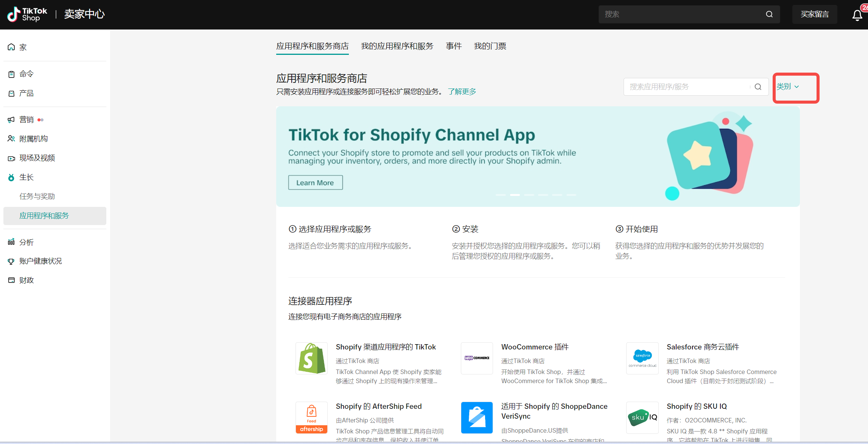The width and height of the screenshot is (868, 444).
Task: Switch to 我的应用程序和服务 tab
Action: (x=397, y=46)
